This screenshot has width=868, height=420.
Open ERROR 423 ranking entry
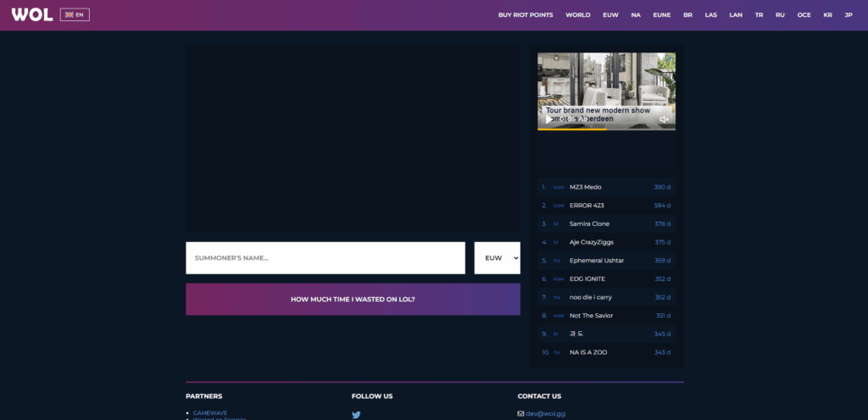point(606,205)
